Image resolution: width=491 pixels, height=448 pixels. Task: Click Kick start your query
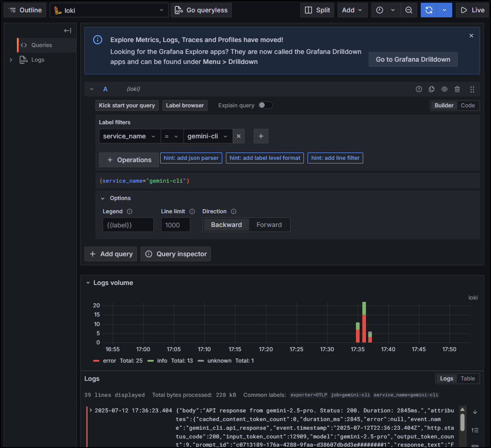[127, 105]
